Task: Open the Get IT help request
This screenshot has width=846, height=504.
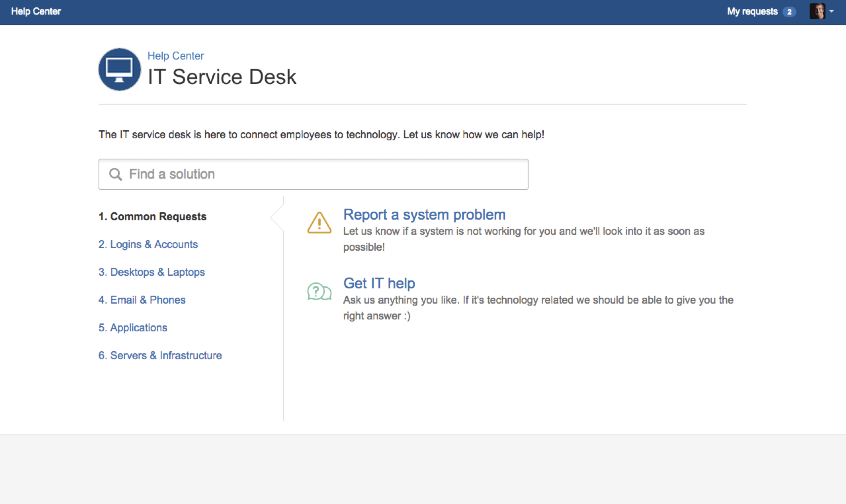Action: 379,283
